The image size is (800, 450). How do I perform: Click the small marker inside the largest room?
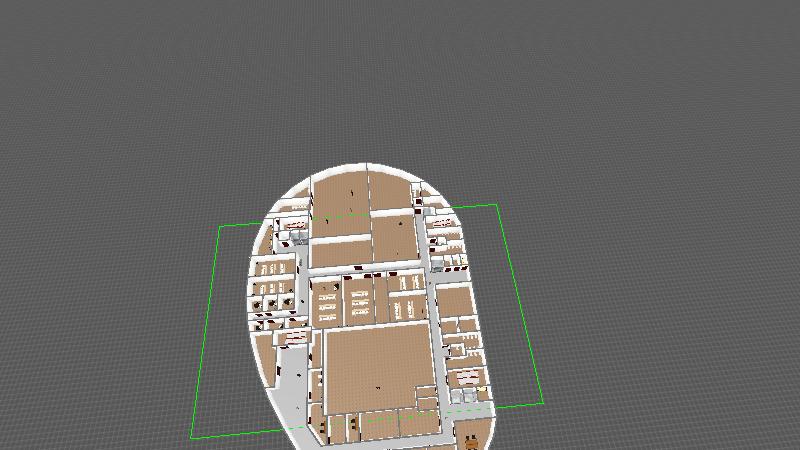(378, 386)
